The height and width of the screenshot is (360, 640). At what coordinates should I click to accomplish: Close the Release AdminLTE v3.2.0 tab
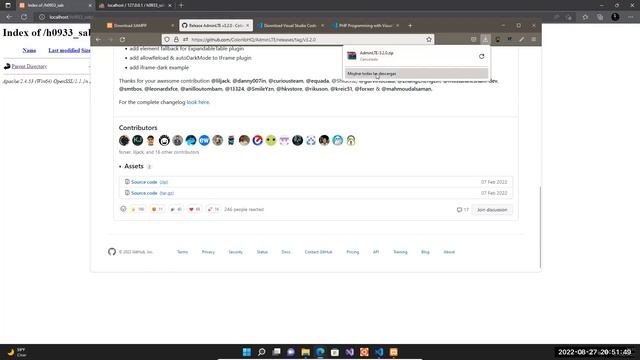point(247,25)
